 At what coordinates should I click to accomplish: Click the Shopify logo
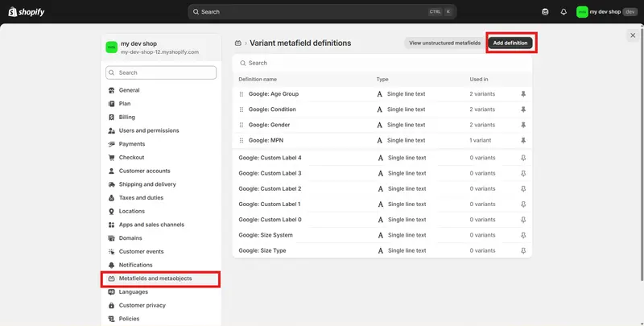[27, 11]
